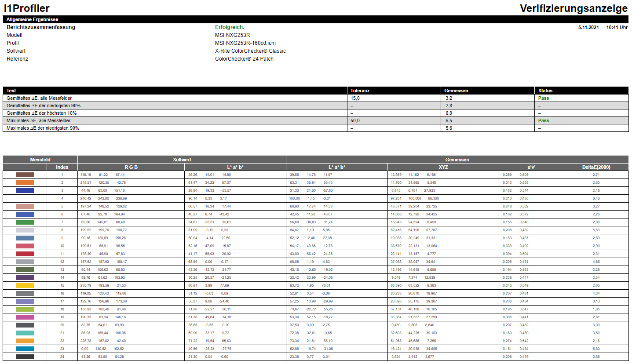Click L* a* b* header under Gemessen
The image size is (632, 364).
point(337,167)
